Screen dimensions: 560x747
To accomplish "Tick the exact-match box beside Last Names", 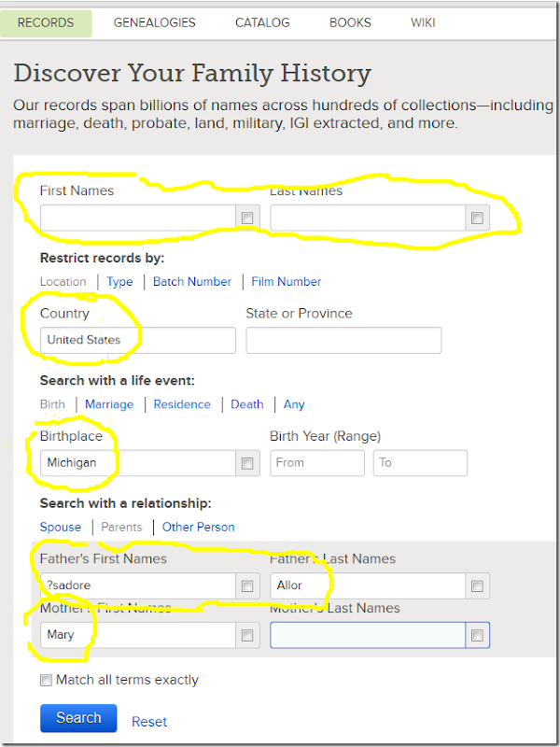I will coord(477,218).
